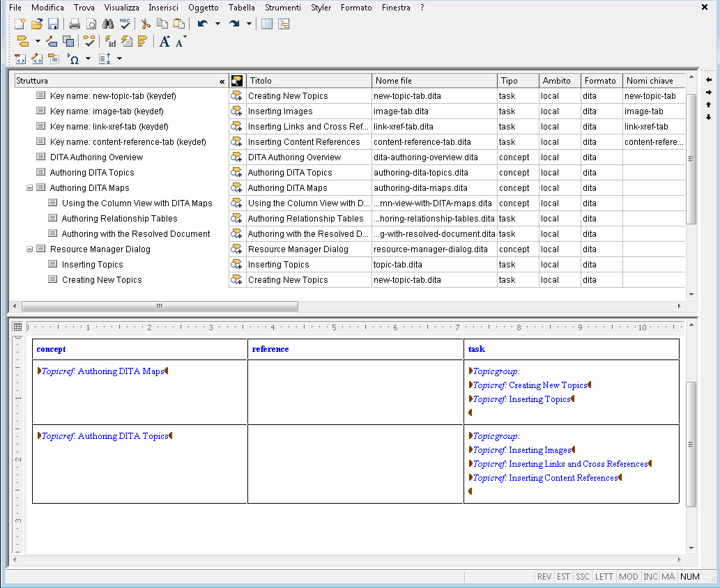Click the tagged text block icon
The height and width of the screenshot is (588, 720).
pyautogui.click(x=54, y=59)
